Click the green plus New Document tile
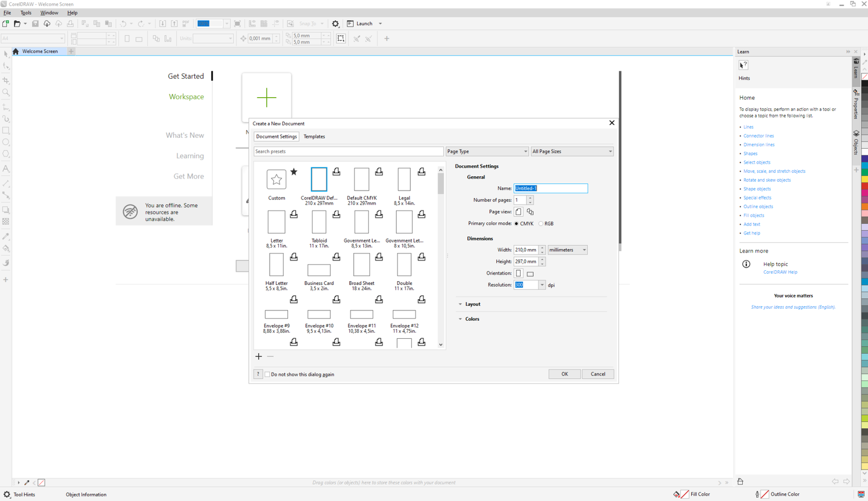Screen dimensions: 868x501 (x=266, y=98)
